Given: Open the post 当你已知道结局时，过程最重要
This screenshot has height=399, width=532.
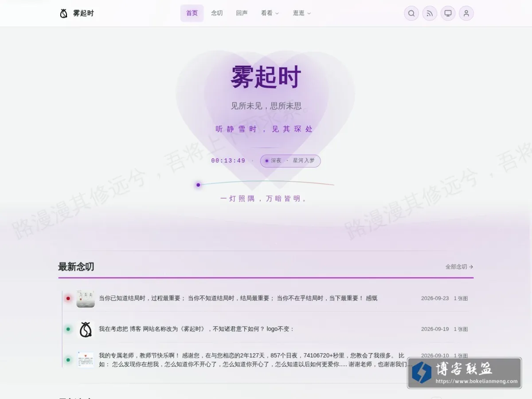Looking at the screenshot, I should (x=238, y=298).
